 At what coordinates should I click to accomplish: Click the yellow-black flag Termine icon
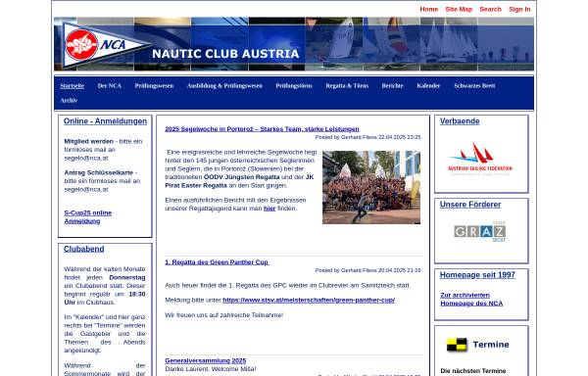pos(457,345)
